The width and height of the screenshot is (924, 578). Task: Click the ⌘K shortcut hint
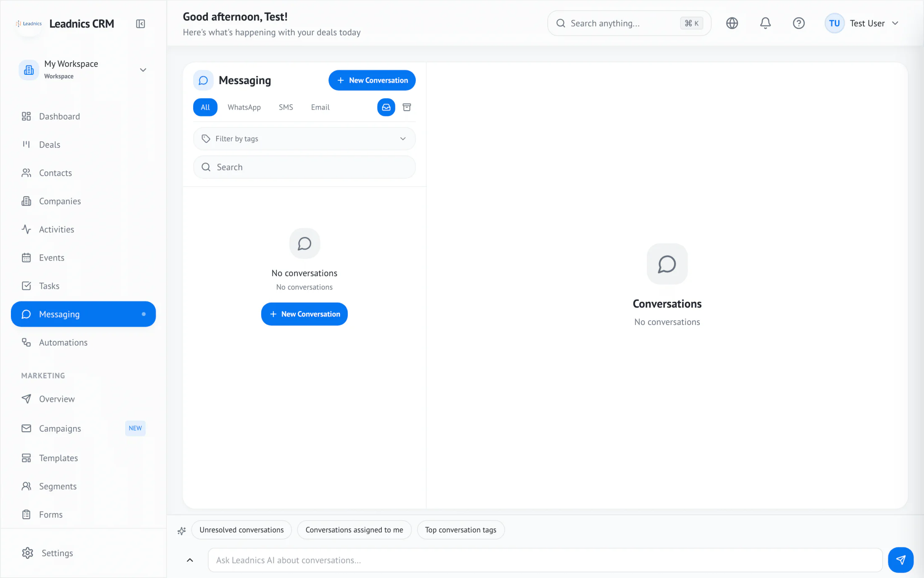click(691, 23)
